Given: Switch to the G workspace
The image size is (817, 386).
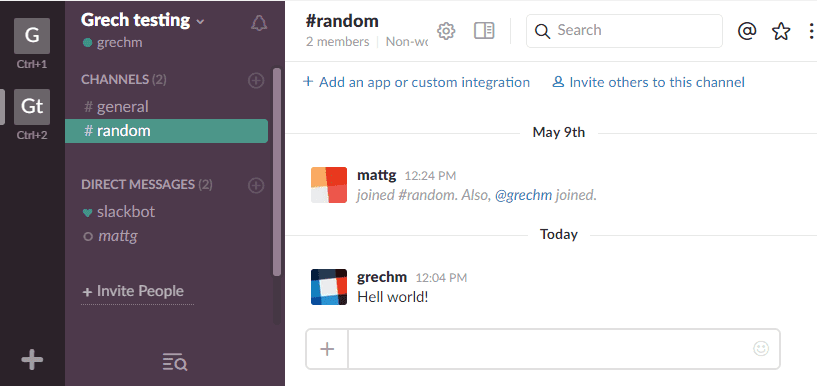Looking at the screenshot, I should [x=32, y=36].
